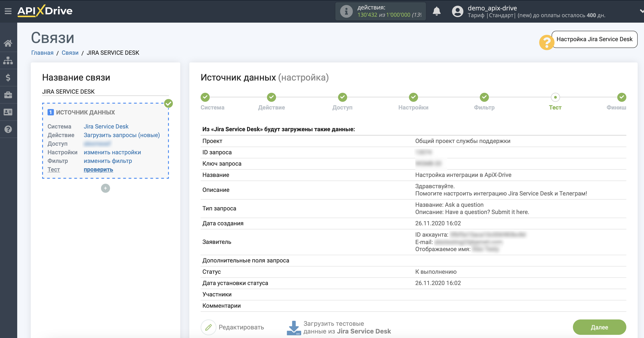Click value Общий проект службы поддержки
This screenshot has height=338, width=644.
point(462,141)
